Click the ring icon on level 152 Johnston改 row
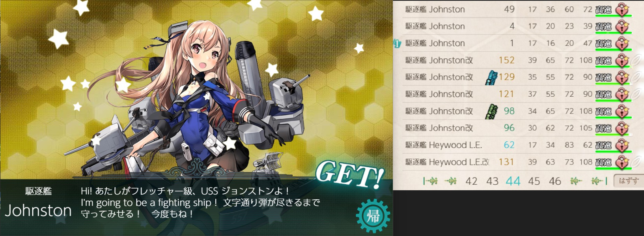 [636, 60]
